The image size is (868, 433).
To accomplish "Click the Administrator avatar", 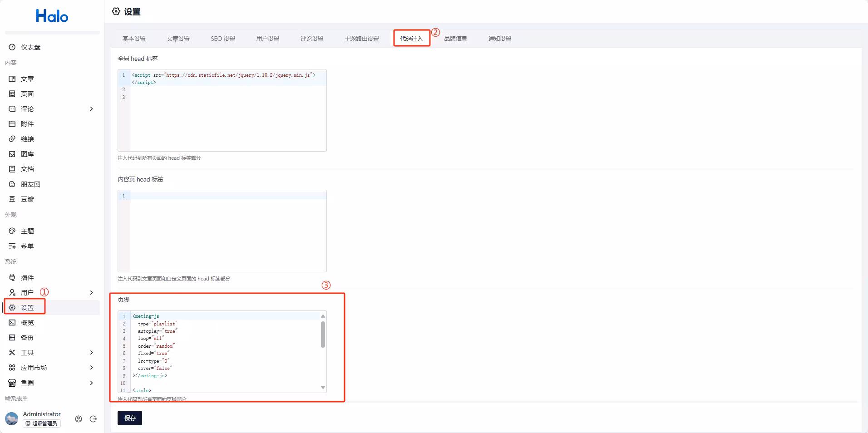I will tap(11, 418).
